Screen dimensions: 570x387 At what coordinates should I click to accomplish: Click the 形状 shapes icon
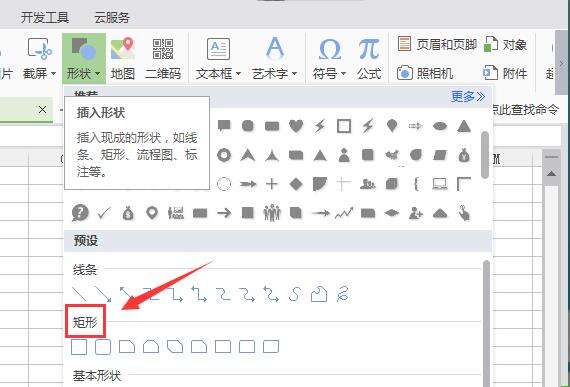click(84, 49)
